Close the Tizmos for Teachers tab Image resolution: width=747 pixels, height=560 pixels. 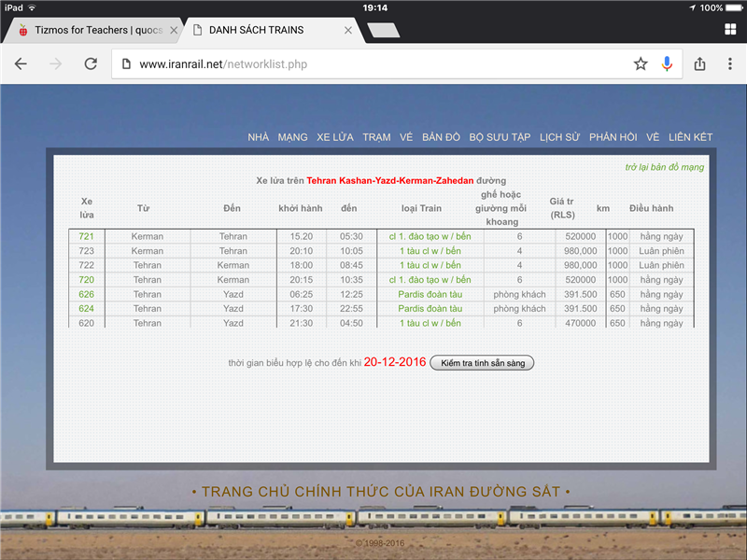tap(174, 30)
